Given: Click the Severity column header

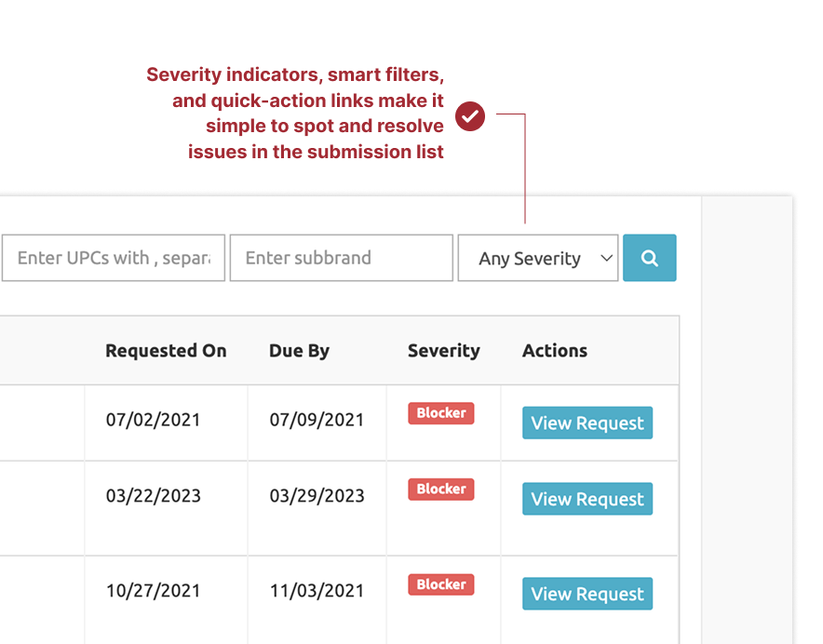Looking at the screenshot, I should tap(443, 351).
